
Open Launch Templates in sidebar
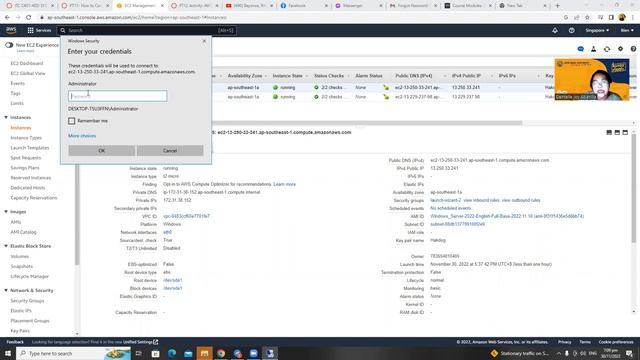click(x=30, y=148)
